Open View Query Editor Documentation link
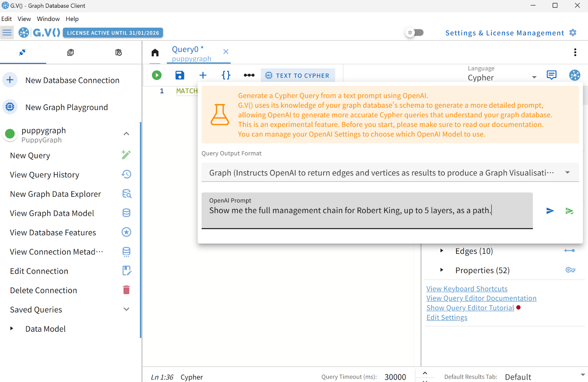The image size is (588, 382). [481, 298]
